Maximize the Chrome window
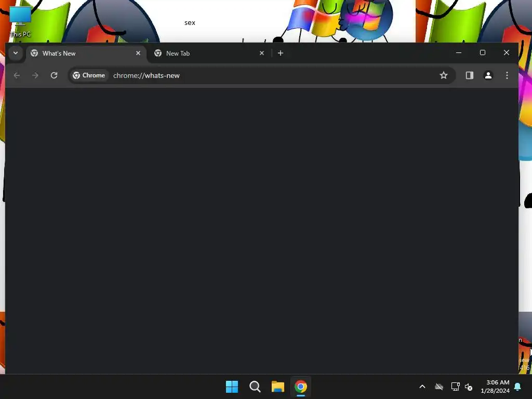The width and height of the screenshot is (532, 399). pyautogui.click(x=483, y=52)
